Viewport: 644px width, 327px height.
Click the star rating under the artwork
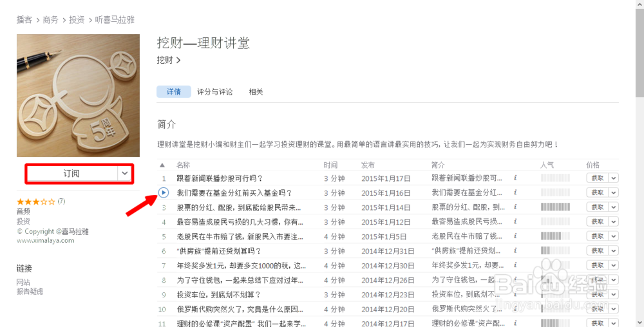pyautogui.click(x=35, y=201)
